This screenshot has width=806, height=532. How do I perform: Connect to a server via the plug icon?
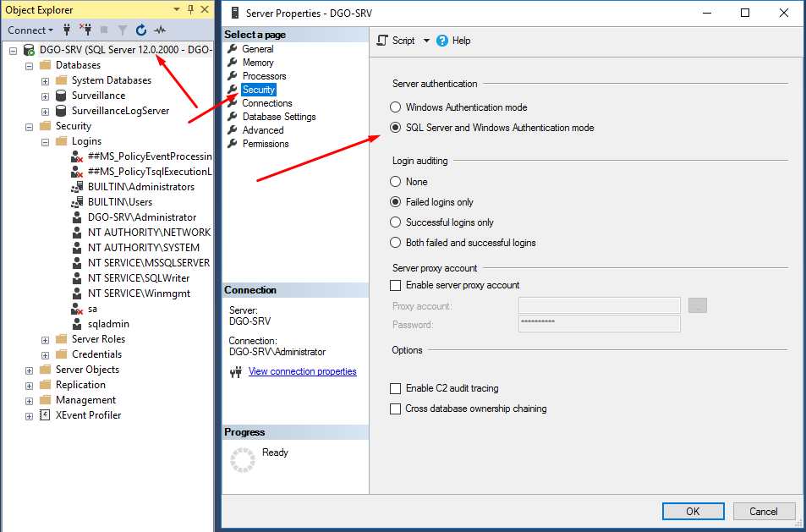point(67,30)
